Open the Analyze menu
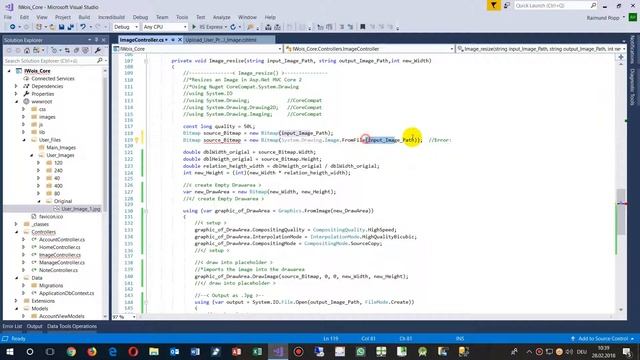The height and width of the screenshot is (360, 640). [x=222, y=17]
